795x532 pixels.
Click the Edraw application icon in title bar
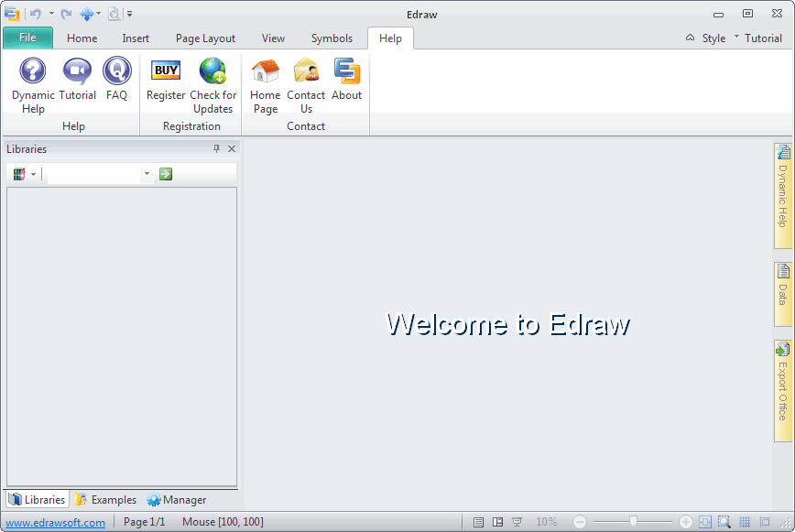[12, 14]
